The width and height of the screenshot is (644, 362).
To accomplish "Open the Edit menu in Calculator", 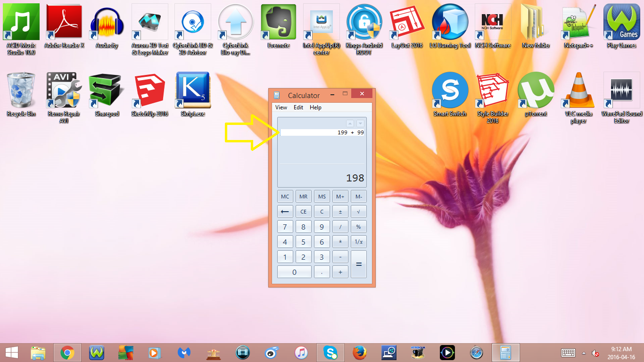I will click(298, 107).
